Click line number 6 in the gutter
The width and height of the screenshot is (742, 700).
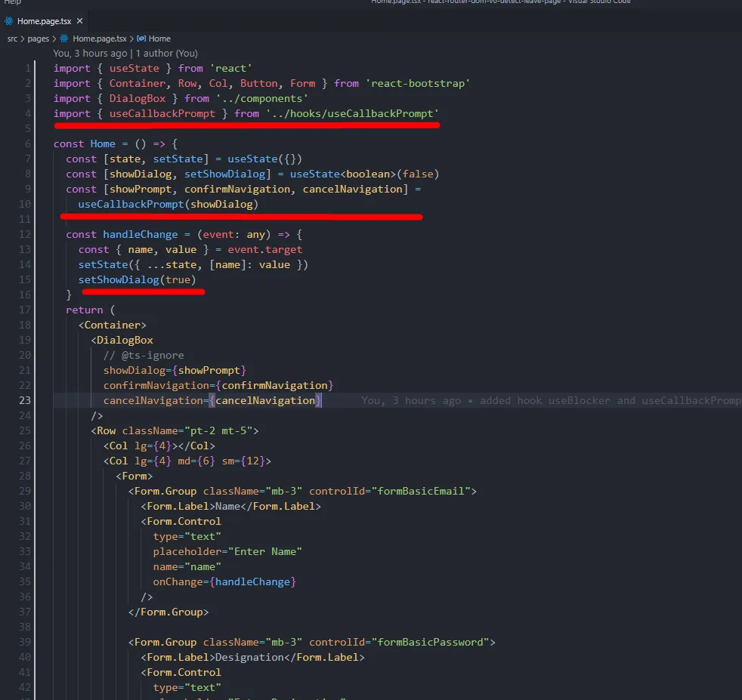coord(27,143)
